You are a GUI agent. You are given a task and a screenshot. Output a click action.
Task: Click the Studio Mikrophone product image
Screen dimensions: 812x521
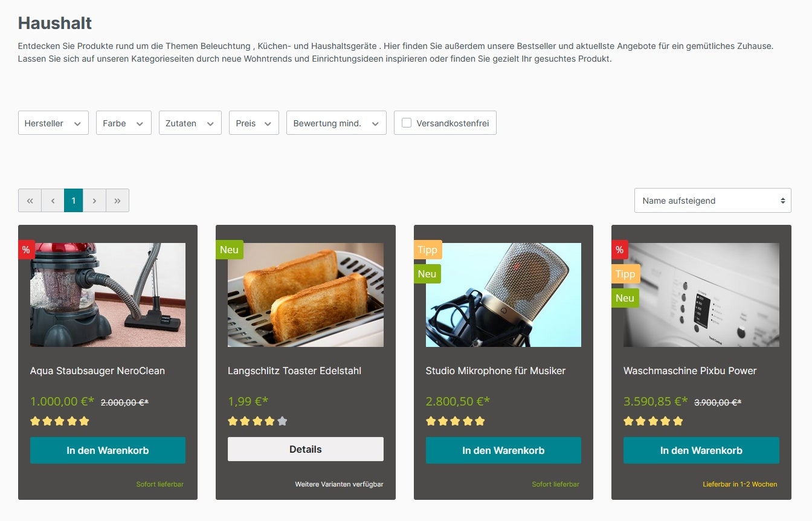pos(503,295)
